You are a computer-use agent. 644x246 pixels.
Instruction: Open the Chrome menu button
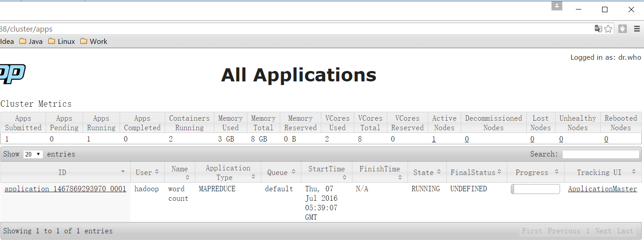point(637,29)
